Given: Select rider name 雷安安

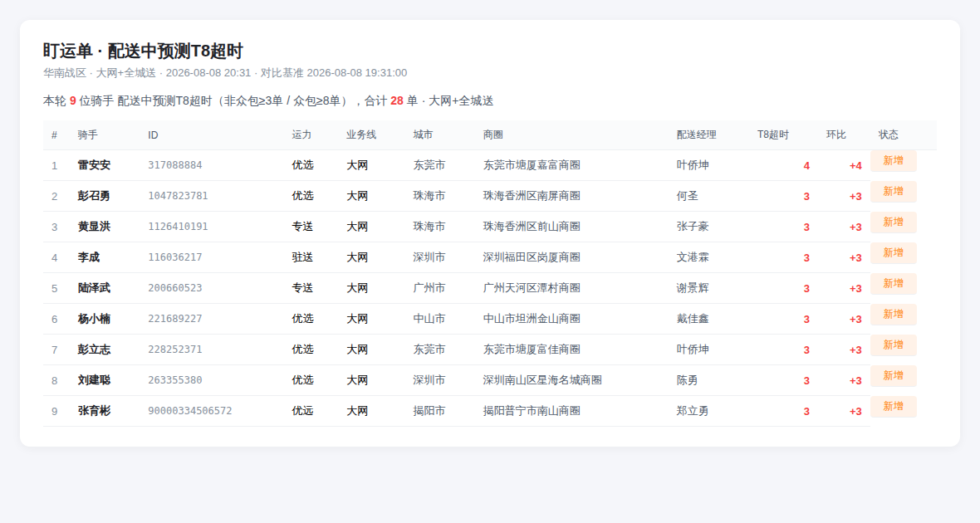Looking at the screenshot, I should (94, 165).
